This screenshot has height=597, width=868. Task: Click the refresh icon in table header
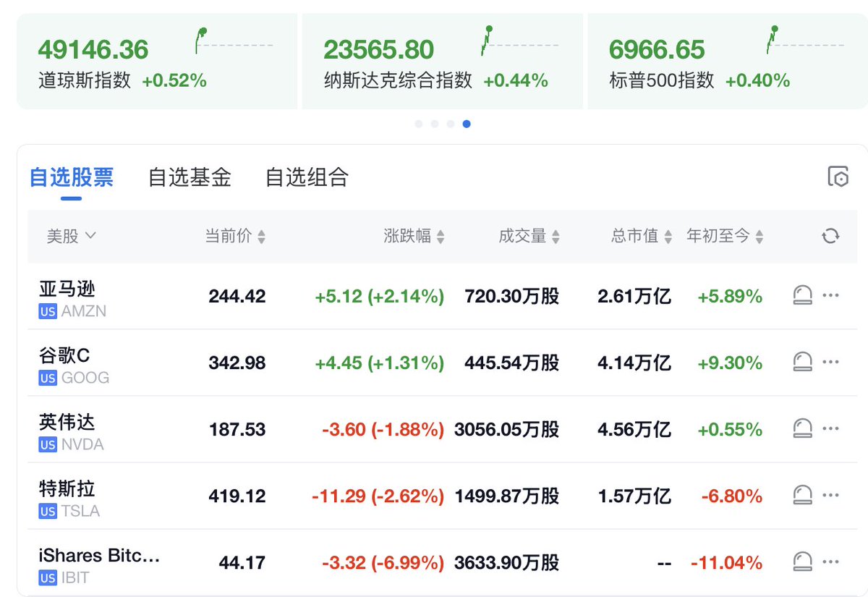pos(830,236)
